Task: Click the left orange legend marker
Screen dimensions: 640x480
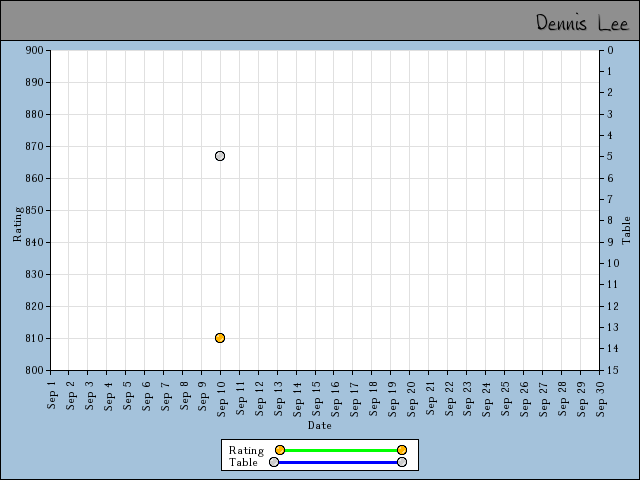Action: (280, 450)
